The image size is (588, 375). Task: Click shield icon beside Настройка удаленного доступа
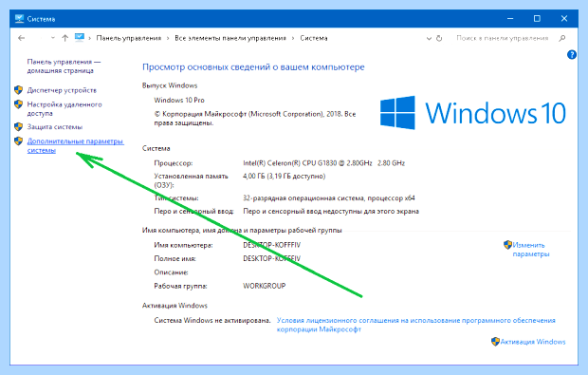point(18,104)
